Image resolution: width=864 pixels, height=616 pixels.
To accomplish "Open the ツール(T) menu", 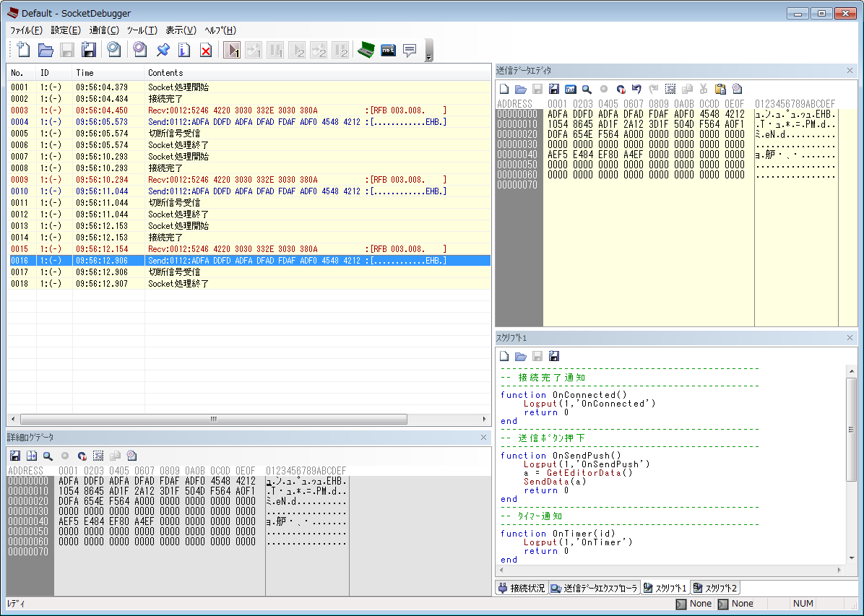I will click(142, 30).
